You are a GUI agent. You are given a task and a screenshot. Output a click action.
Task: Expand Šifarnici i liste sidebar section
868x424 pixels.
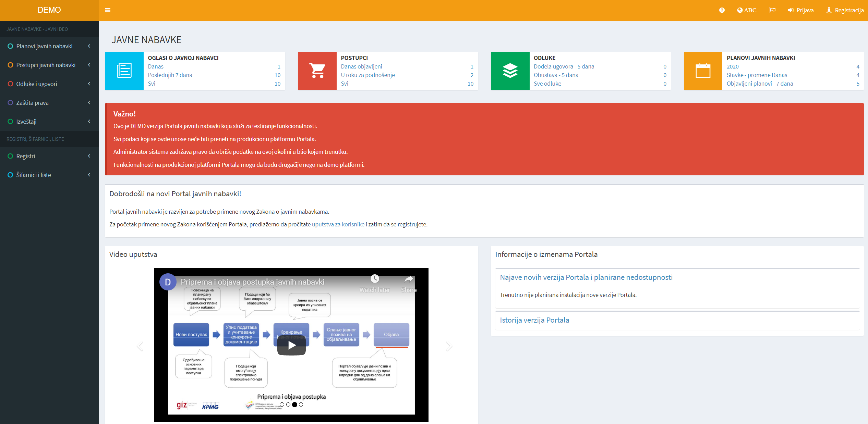click(34, 175)
